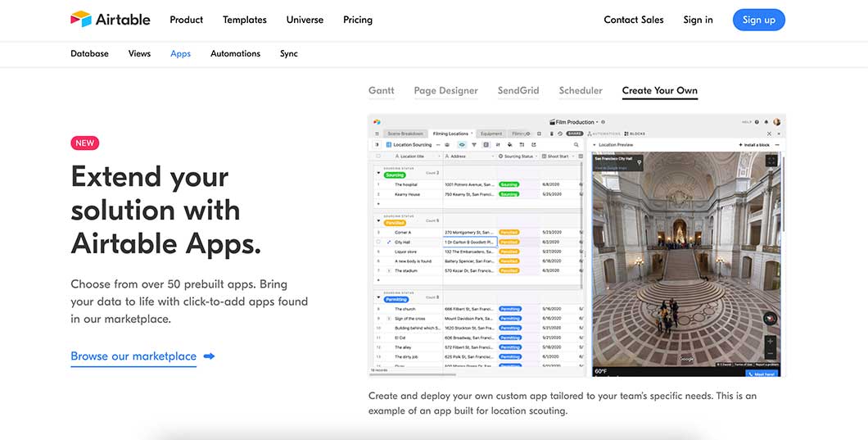Viewport: 868px width, 440px height.
Task: Open Address column header dropdown
Action: (493, 156)
